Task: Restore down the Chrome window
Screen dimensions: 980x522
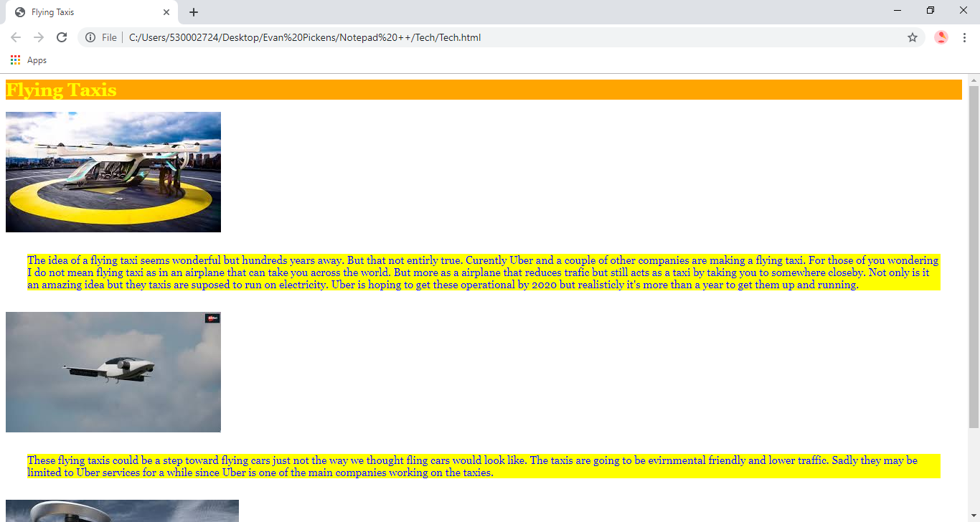Action: pyautogui.click(x=930, y=10)
